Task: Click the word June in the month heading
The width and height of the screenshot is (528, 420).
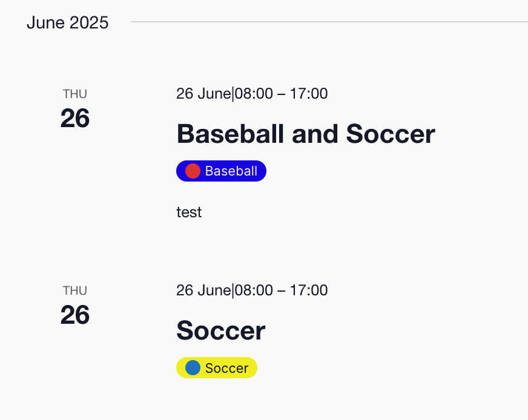Action: coord(45,23)
